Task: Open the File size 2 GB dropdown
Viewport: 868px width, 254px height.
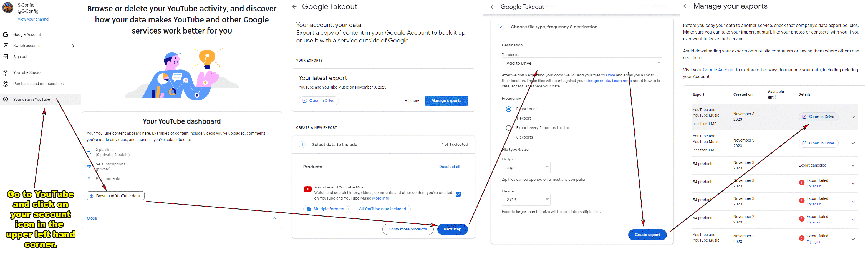Action: [526, 200]
